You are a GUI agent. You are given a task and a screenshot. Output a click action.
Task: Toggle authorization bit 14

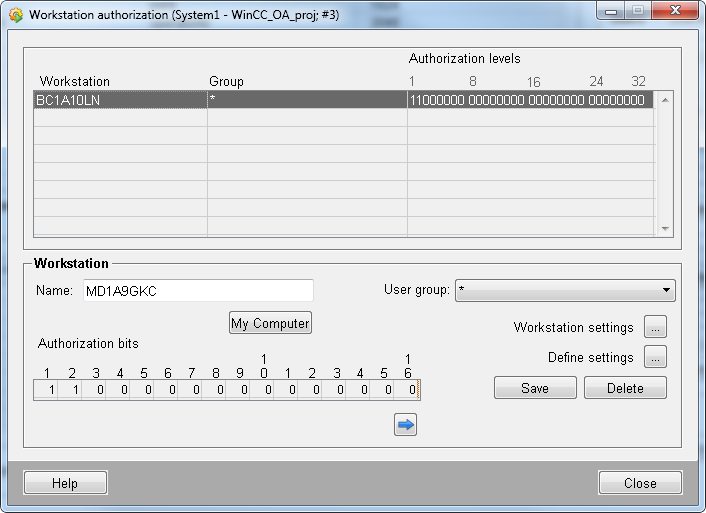(x=358, y=390)
